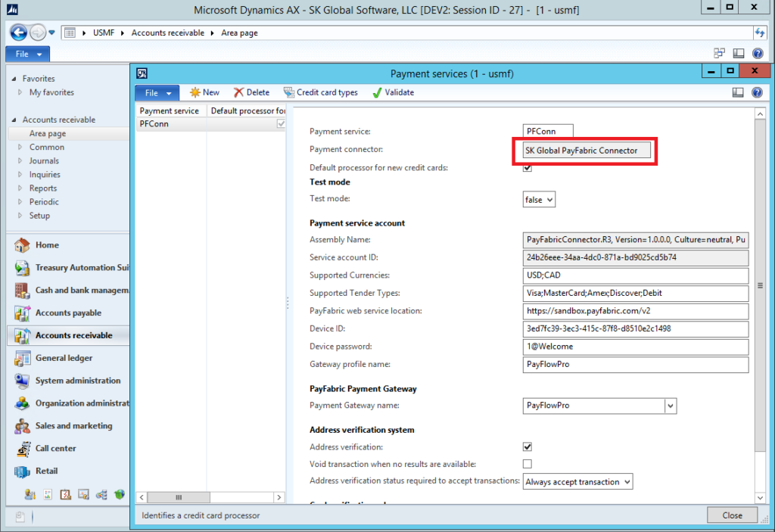The width and height of the screenshot is (775, 532).
Task: Open File menu in Payment services window
Action: (x=157, y=92)
